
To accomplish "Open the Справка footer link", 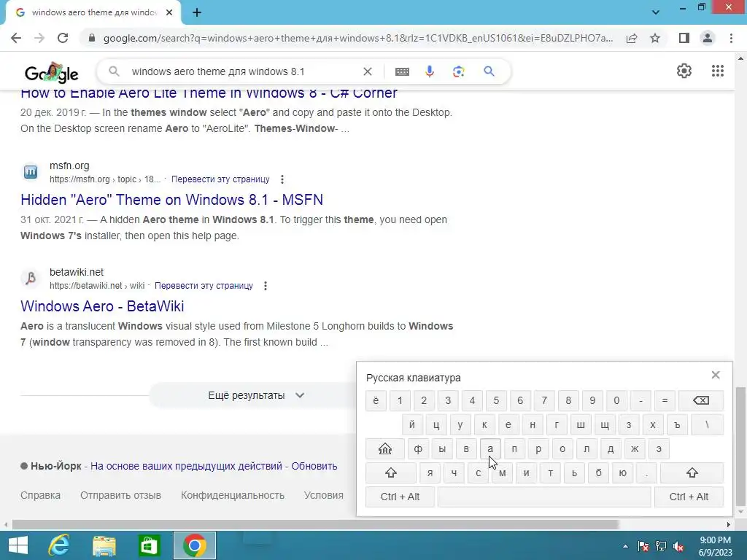I will 41,495.
